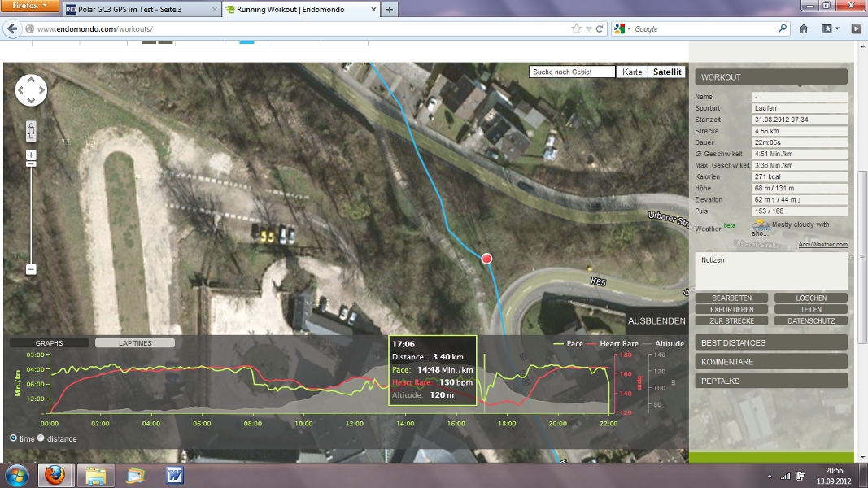Click the Exportieren button
The width and height of the screenshot is (868, 488).
[x=731, y=310]
